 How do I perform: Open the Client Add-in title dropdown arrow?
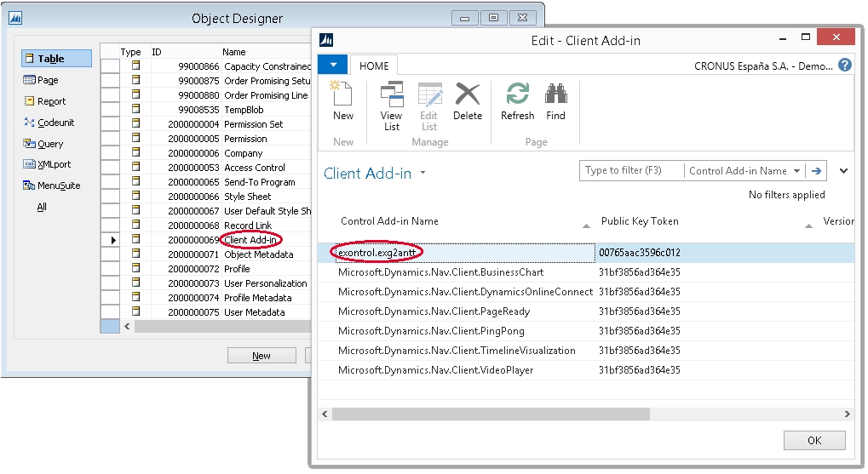(423, 174)
